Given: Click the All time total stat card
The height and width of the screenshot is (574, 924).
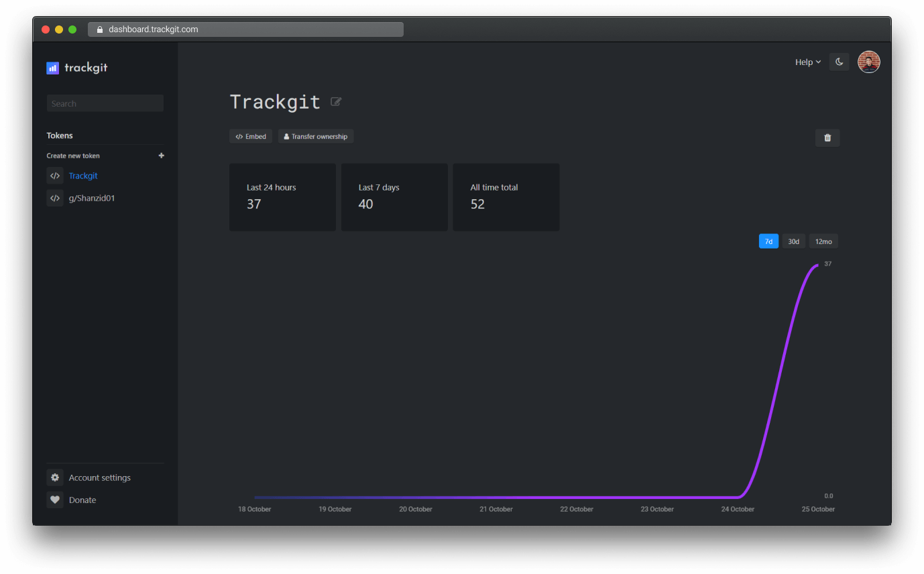Looking at the screenshot, I should click(x=506, y=197).
